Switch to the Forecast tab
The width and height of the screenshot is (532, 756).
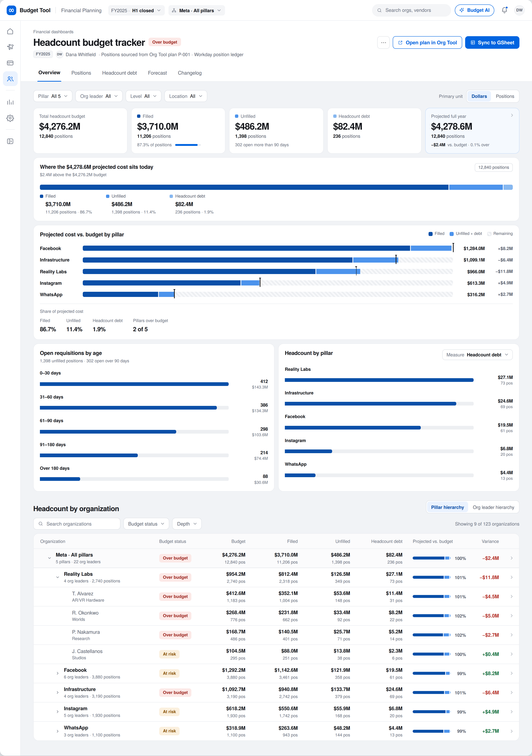click(157, 73)
